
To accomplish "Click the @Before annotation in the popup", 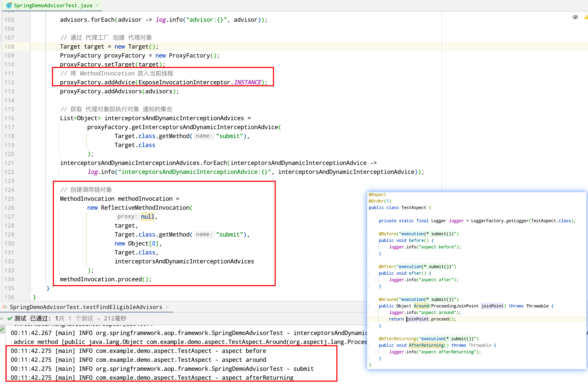I will coord(387,234).
